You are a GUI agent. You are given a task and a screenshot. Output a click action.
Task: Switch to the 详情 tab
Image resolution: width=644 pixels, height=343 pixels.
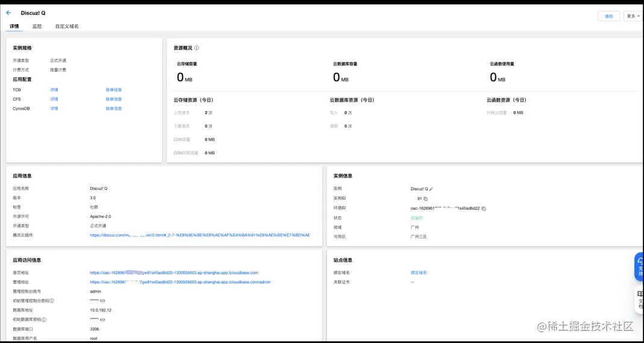tap(14, 27)
